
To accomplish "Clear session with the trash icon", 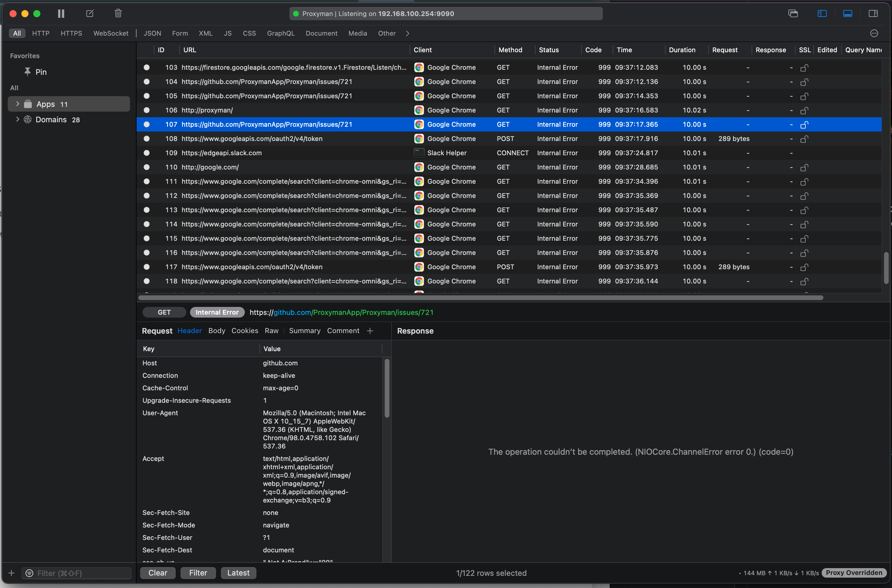I will [x=118, y=13].
